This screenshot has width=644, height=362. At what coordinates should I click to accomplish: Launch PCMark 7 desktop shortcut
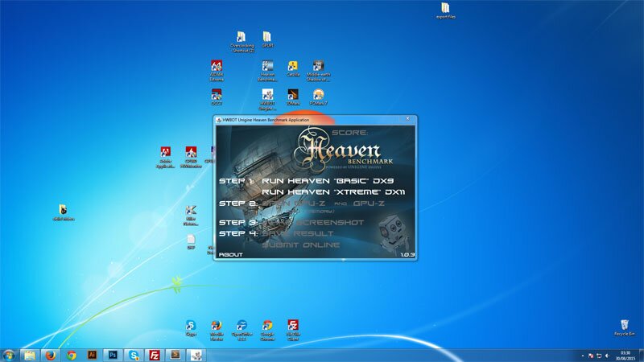(x=318, y=97)
